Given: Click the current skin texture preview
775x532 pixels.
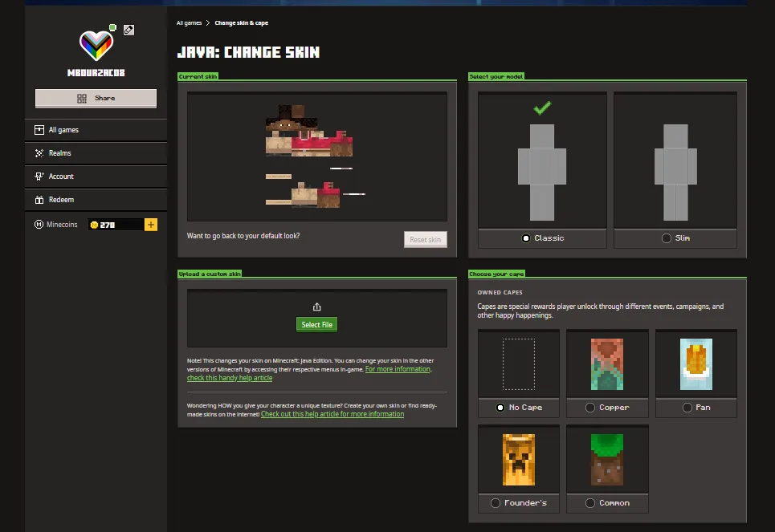Looking at the screenshot, I should point(316,156).
